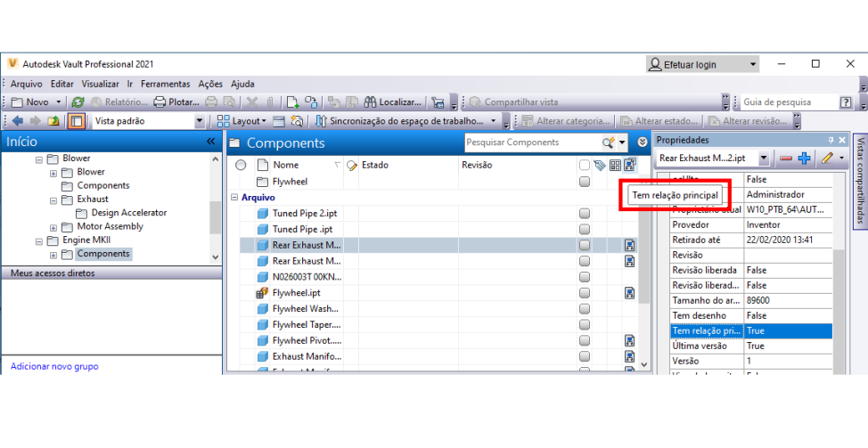Open the Ajuda menu
The height and width of the screenshot is (448, 868).
click(x=242, y=84)
